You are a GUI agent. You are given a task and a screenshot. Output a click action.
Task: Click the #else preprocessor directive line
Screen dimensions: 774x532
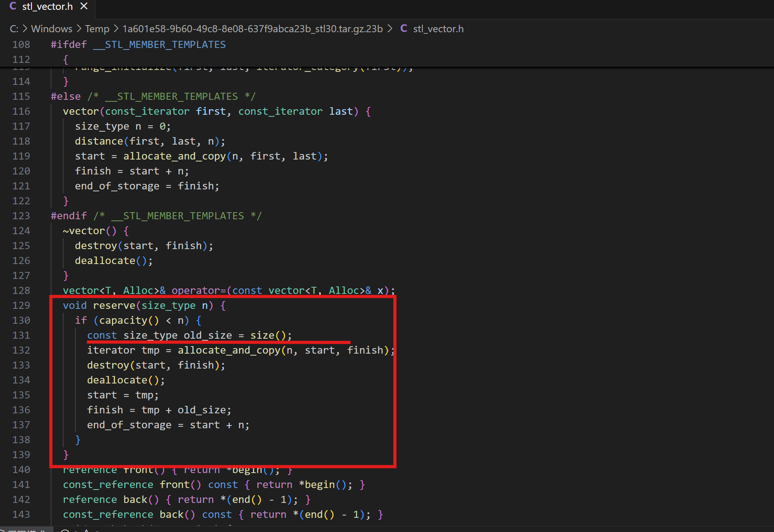click(x=66, y=96)
